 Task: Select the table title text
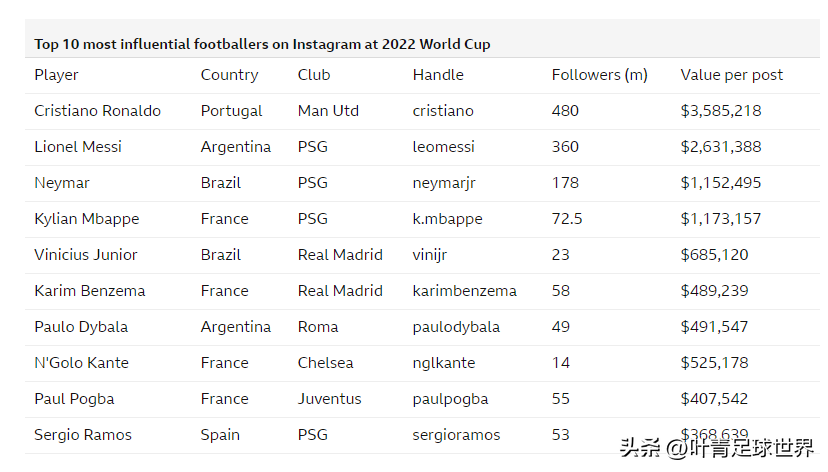click(x=262, y=44)
